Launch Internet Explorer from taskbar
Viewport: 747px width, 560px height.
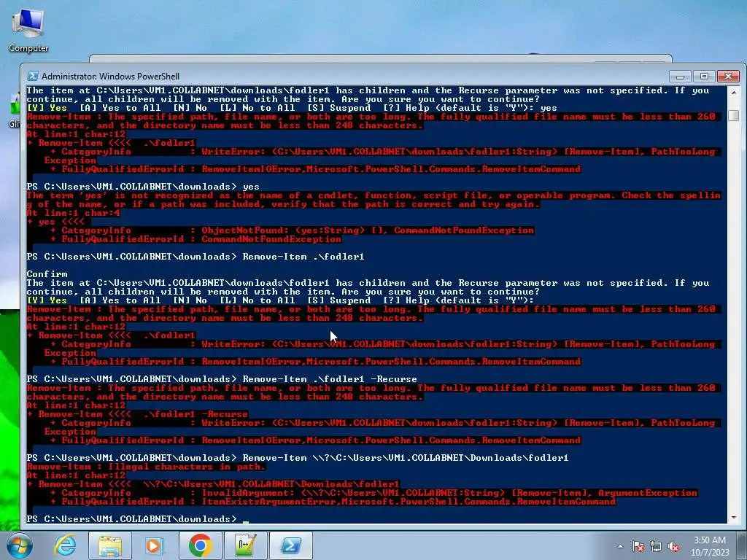coord(65,545)
